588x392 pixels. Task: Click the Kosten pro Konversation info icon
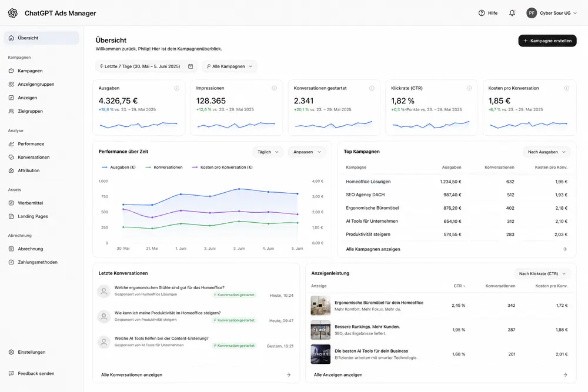[x=566, y=88]
